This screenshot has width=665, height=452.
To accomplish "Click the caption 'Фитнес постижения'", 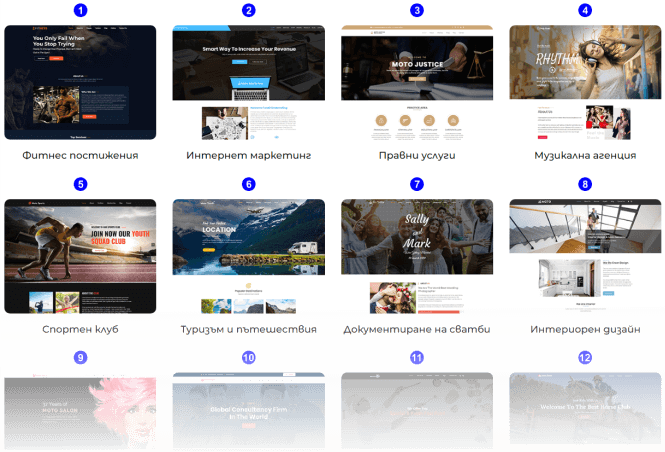I will pos(80,156).
